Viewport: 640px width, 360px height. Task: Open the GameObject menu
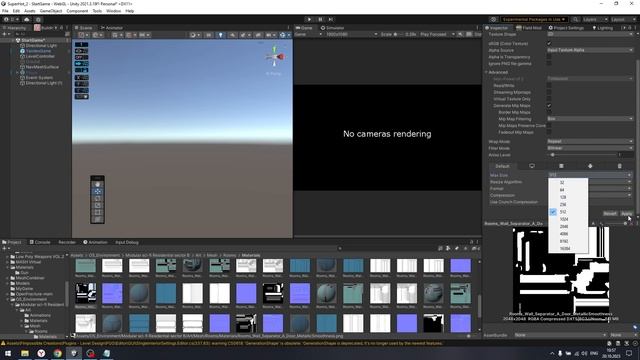click(x=51, y=11)
